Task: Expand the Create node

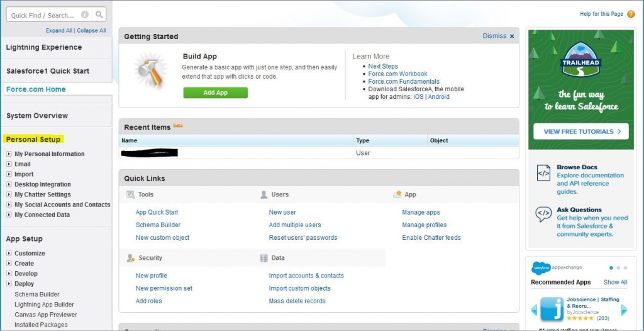Action: pyautogui.click(x=9, y=264)
